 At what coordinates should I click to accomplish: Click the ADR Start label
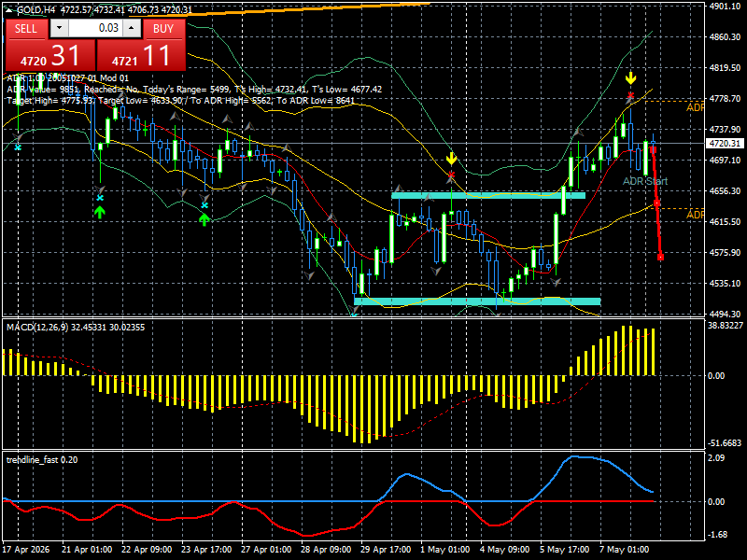tap(645, 181)
